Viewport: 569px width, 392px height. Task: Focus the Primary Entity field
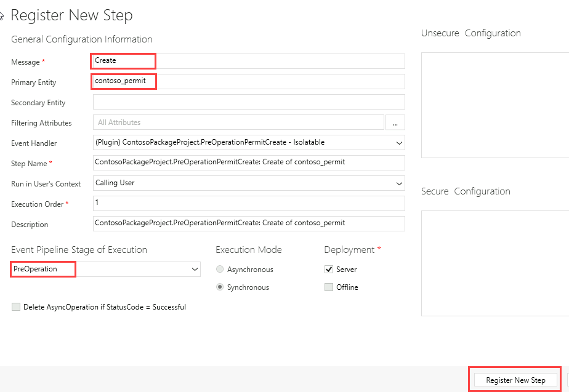[x=249, y=82]
